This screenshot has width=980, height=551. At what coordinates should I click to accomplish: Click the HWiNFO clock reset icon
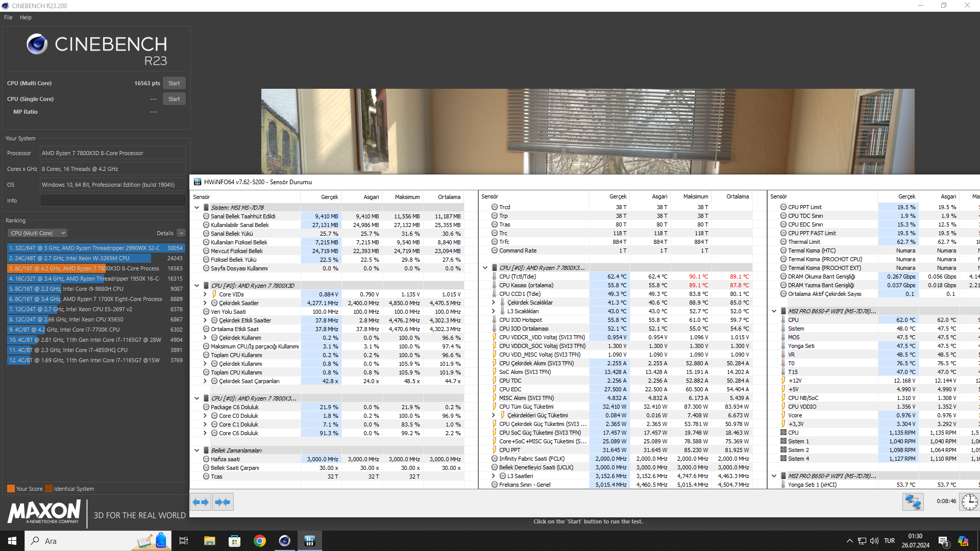point(969,502)
